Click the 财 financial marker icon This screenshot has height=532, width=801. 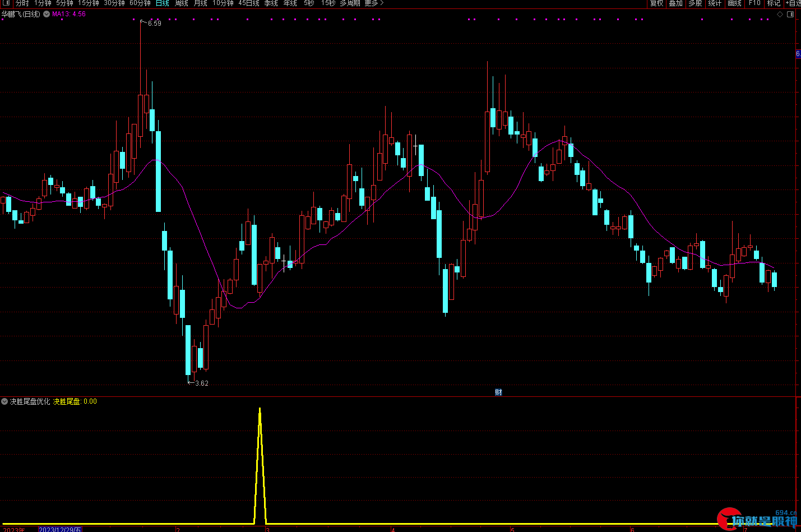click(498, 392)
